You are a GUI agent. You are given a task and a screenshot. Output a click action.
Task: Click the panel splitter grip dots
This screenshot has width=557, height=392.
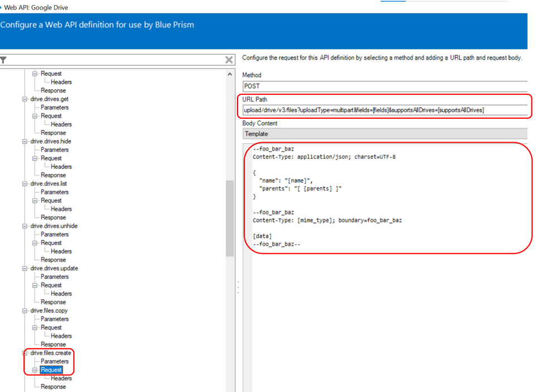pos(238,287)
